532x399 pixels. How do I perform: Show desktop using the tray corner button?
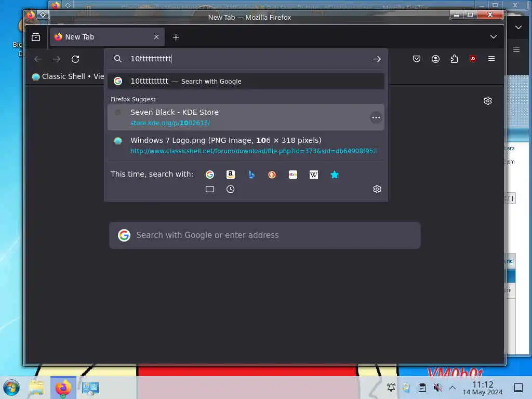pyautogui.click(x=518, y=388)
